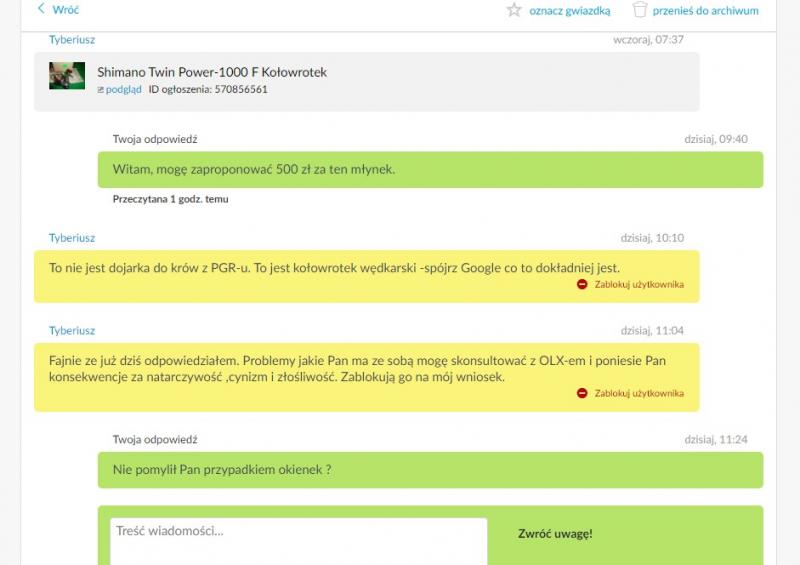Viewport: 800px width, 565px height.
Task: Click the back chevron arrow next to Wróć
Action: pos(41,9)
